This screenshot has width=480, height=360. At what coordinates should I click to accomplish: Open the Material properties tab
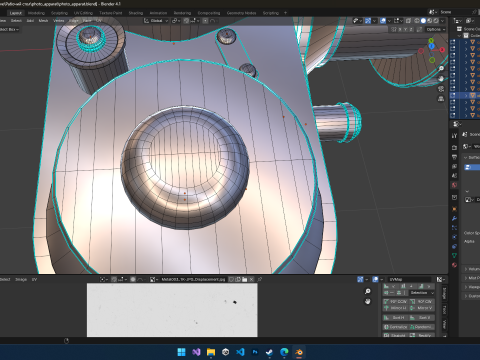454,265
